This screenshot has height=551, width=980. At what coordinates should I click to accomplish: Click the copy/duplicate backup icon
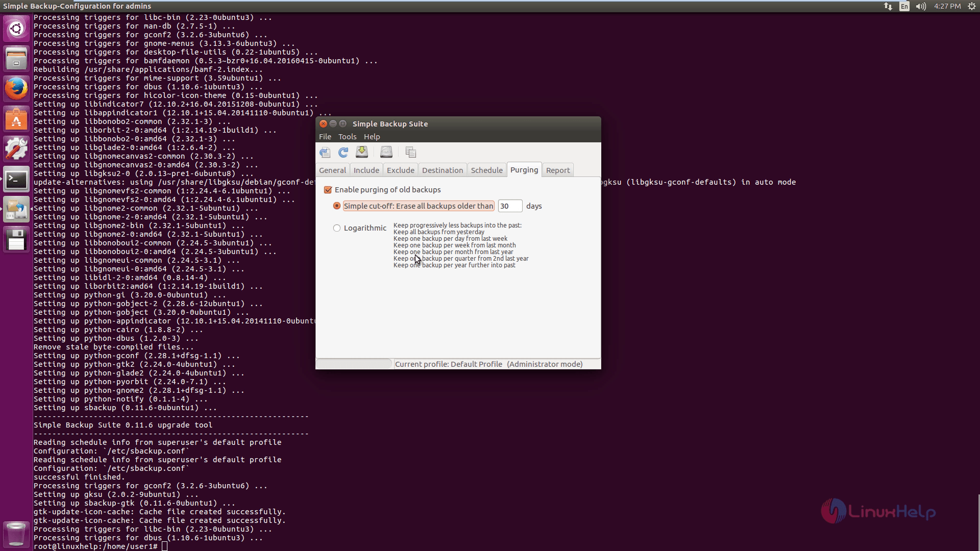point(410,152)
